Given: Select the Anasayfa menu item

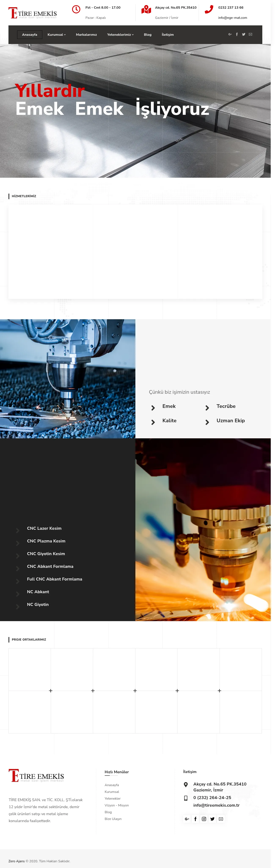Looking at the screenshot, I should tap(30, 35).
